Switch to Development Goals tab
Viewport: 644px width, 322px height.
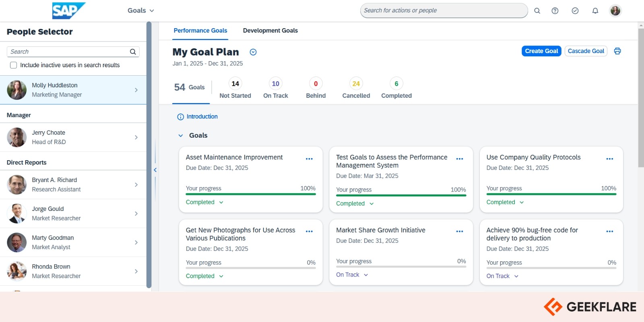tap(270, 31)
